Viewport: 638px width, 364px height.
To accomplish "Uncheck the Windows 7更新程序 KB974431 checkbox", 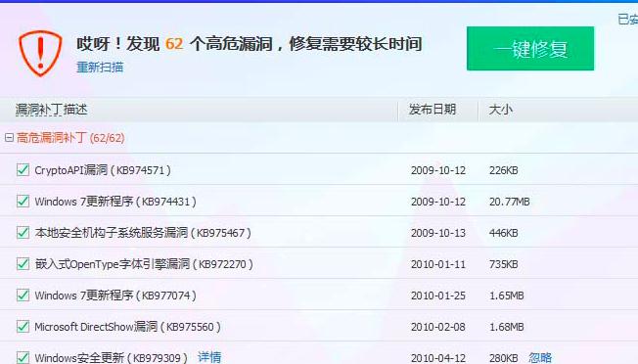I will (23, 202).
